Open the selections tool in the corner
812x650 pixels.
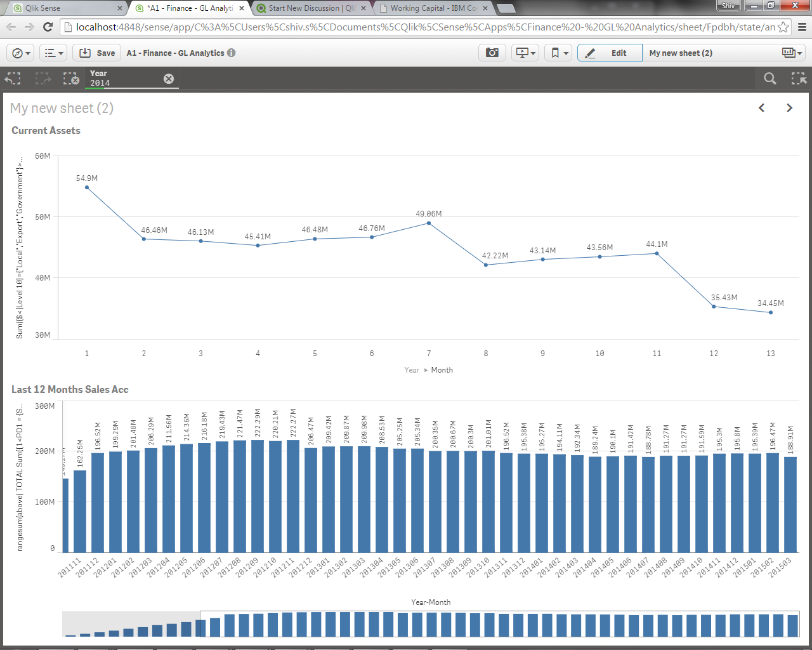[x=799, y=78]
